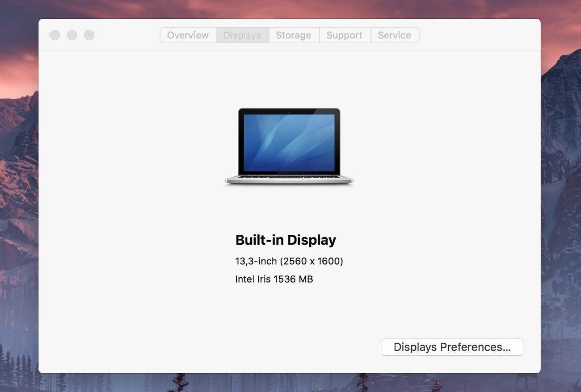Minimize the window with middle button
Viewport: 581px width, 392px height.
[72, 35]
